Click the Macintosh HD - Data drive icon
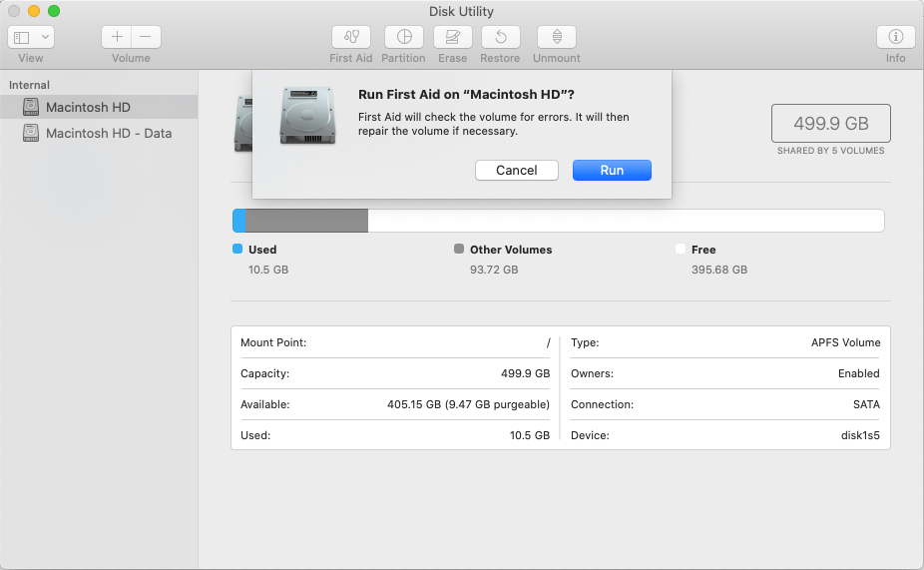The image size is (924, 570). (31, 133)
